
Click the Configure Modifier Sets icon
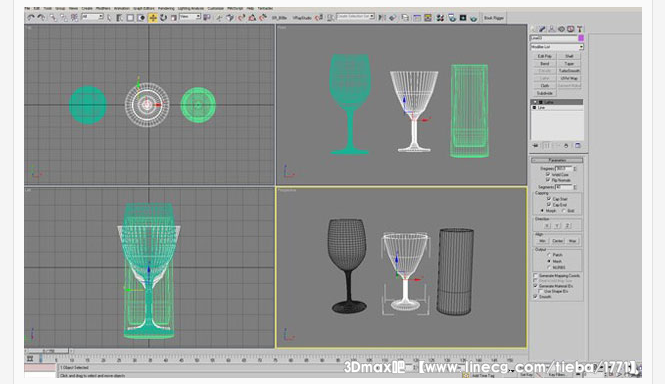click(578, 146)
